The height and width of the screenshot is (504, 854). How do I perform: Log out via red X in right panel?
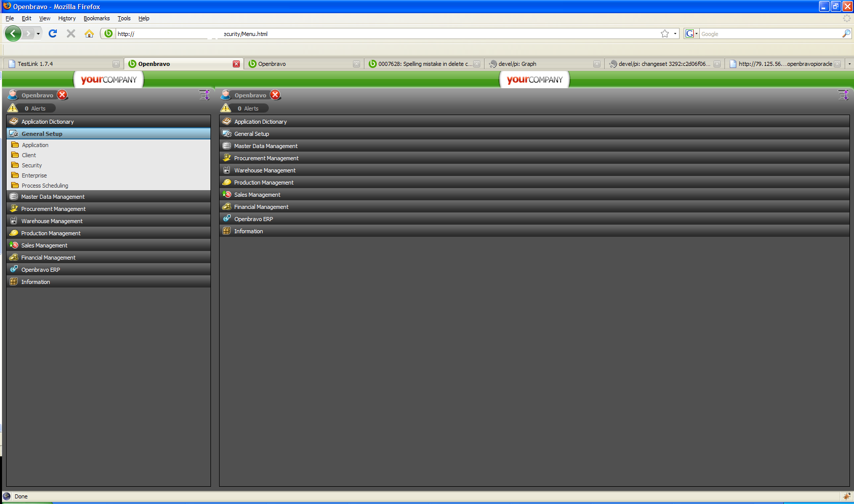[x=275, y=95]
